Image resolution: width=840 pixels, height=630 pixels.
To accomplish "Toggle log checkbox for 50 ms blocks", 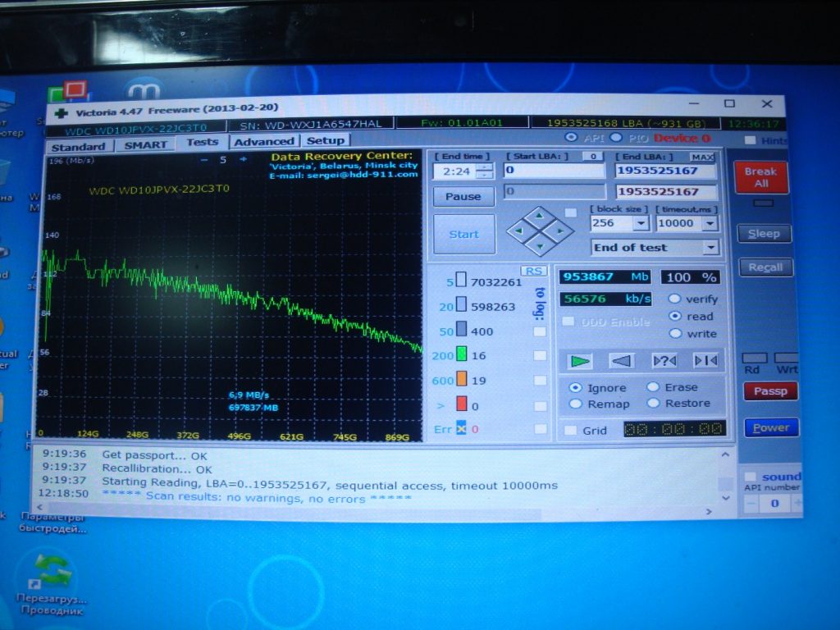I will [540, 331].
